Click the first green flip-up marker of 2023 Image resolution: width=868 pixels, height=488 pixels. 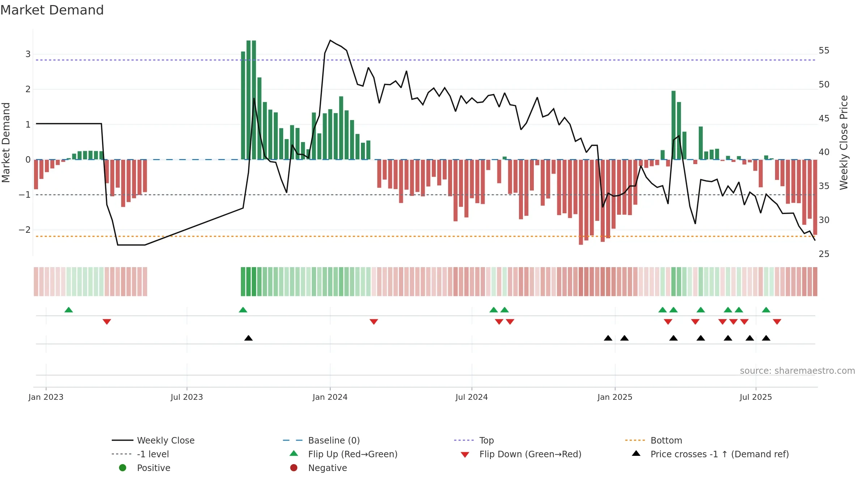[x=69, y=310]
